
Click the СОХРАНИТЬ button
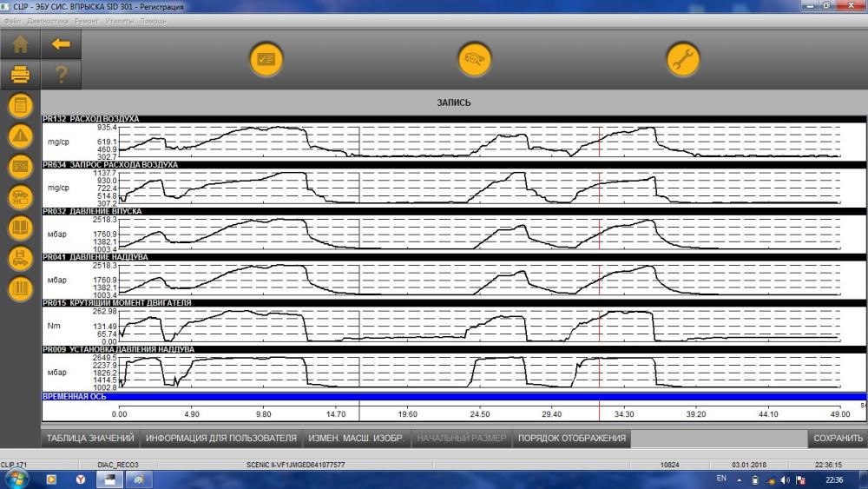coord(838,438)
